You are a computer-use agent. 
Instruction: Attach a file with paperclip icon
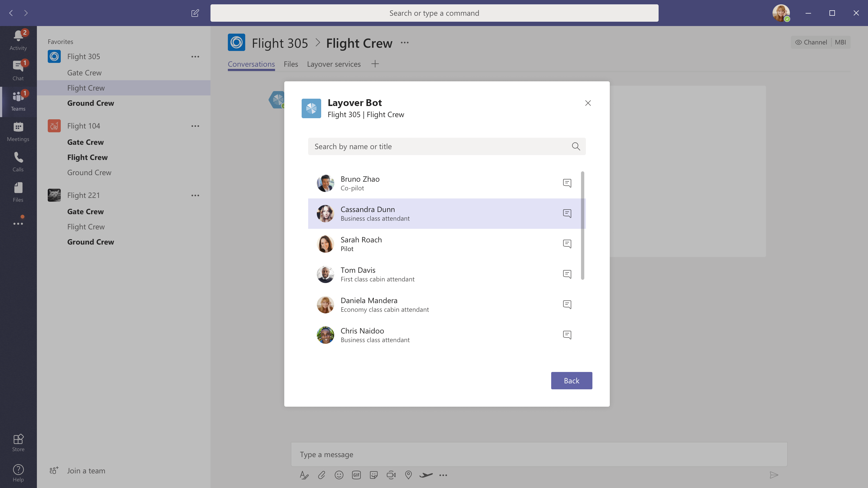coord(321,475)
